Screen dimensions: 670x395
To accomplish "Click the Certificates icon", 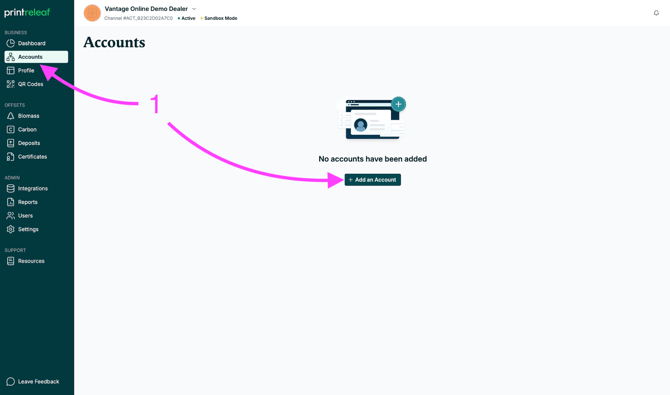I will click(11, 157).
